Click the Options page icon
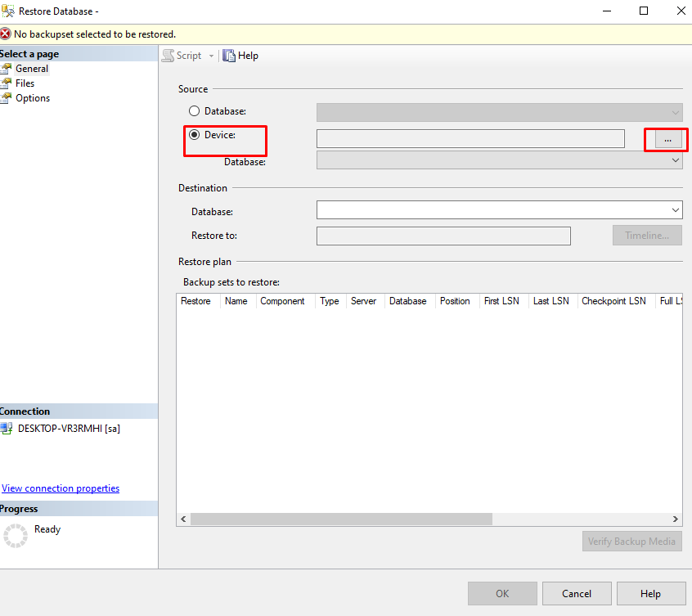 click(x=7, y=98)
